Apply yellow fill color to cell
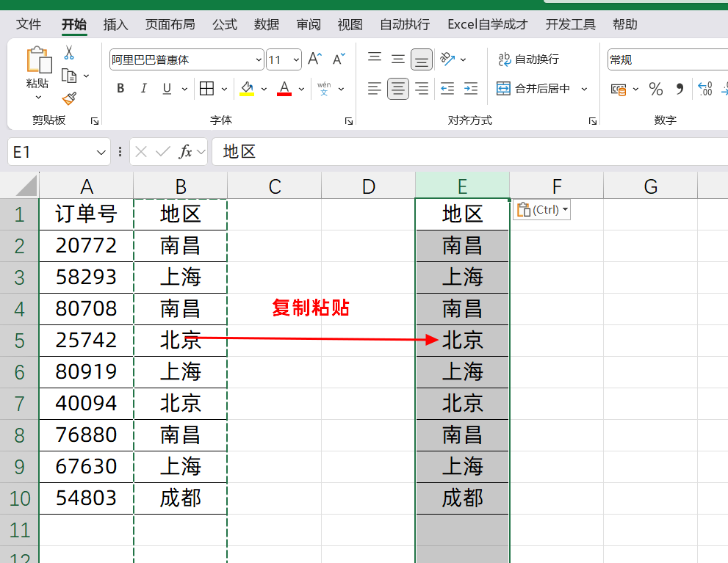 (x=247, y=88)
